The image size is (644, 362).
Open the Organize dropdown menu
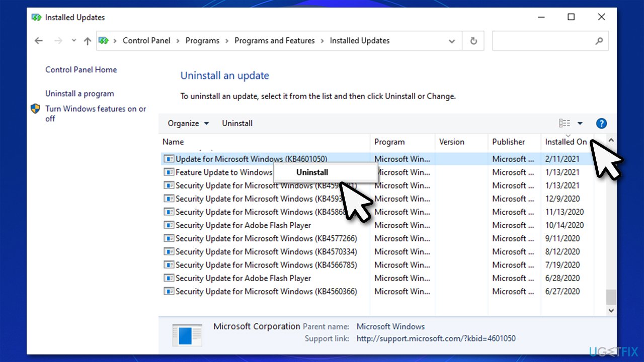point(187,123)
